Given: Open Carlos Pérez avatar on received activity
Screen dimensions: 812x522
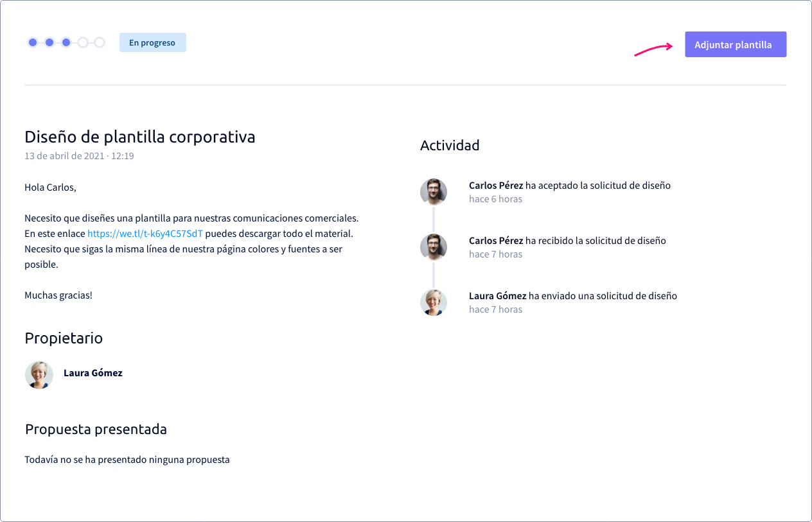Looking at the screenshot, I should (x=434, y=247).
